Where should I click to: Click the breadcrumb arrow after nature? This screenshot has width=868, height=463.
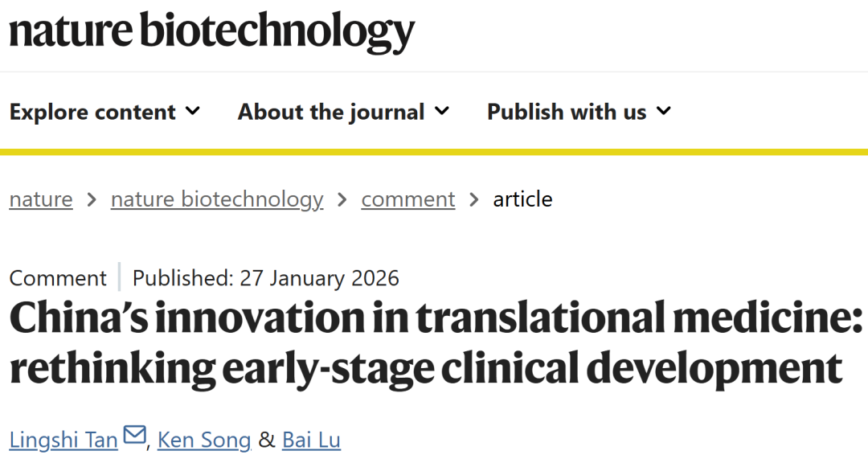92,199
